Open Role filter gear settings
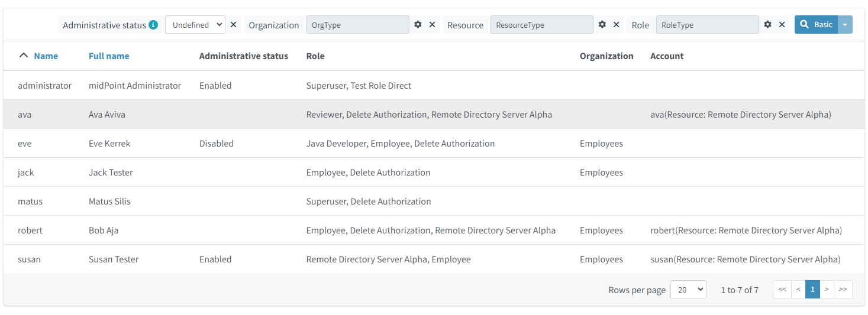The image size is (868, 315). (767, 25)
